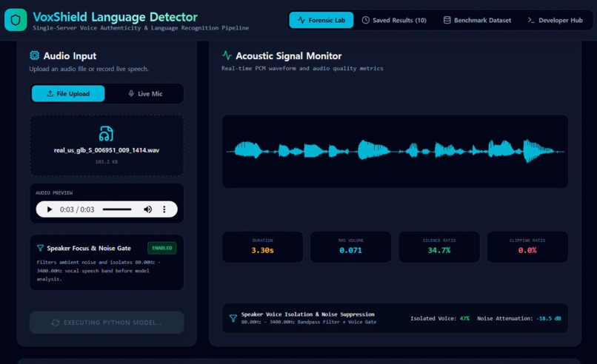Click the upload arrow icon in File Upload
This screenshot has width=597, height=364.
tap(50, 93)
